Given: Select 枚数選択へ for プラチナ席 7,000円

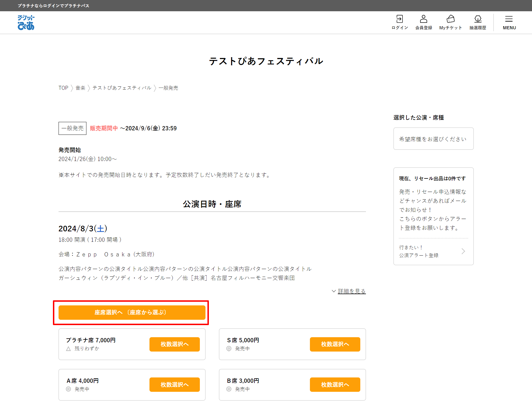Looking at the screenshot, I should (175, 344).
